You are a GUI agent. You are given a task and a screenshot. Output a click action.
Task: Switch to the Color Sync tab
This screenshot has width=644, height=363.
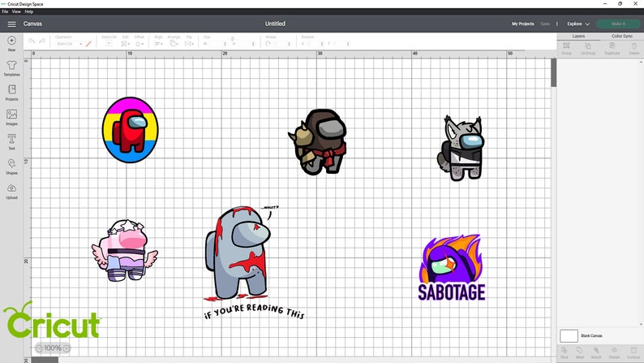pos(622,37)
